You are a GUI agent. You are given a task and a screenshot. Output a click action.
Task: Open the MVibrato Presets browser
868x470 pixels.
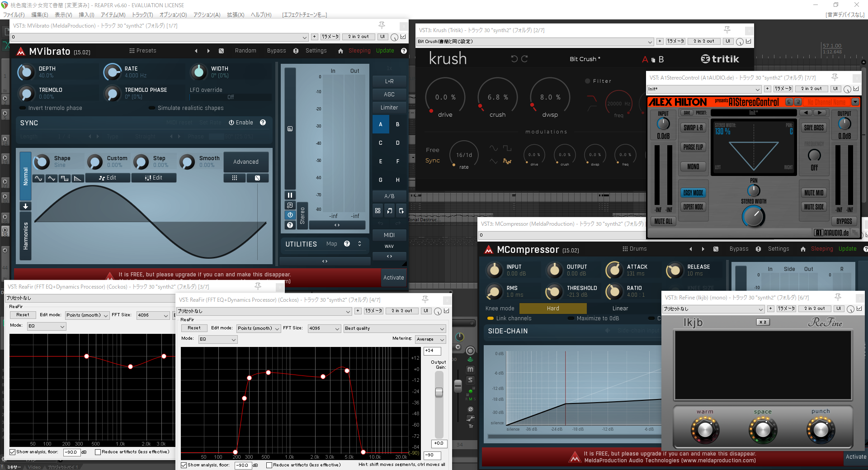[142, 51]
